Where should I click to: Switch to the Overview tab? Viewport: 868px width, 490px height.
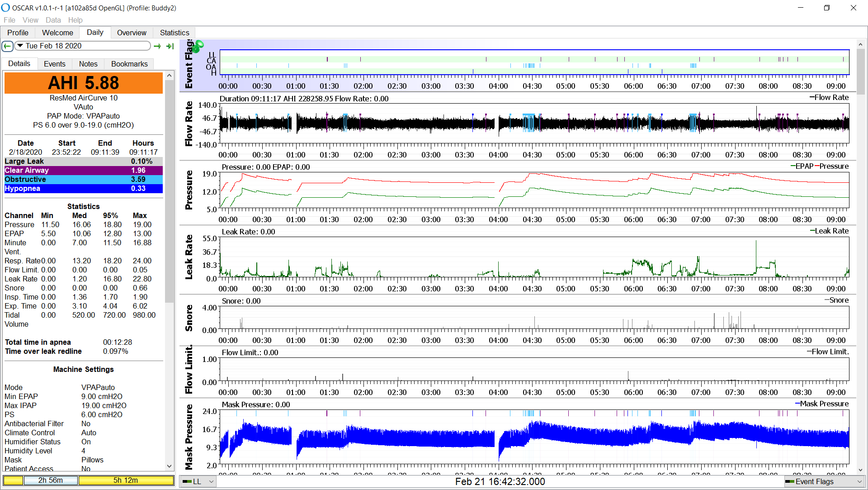click(x=132, y=33)
